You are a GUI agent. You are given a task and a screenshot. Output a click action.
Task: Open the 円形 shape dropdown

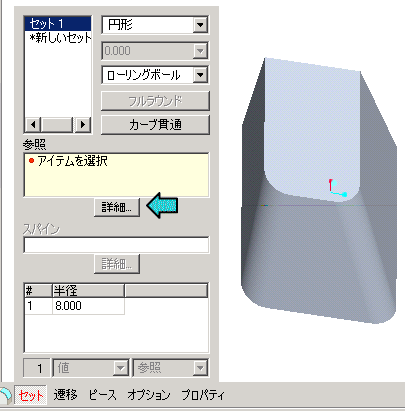200,25
